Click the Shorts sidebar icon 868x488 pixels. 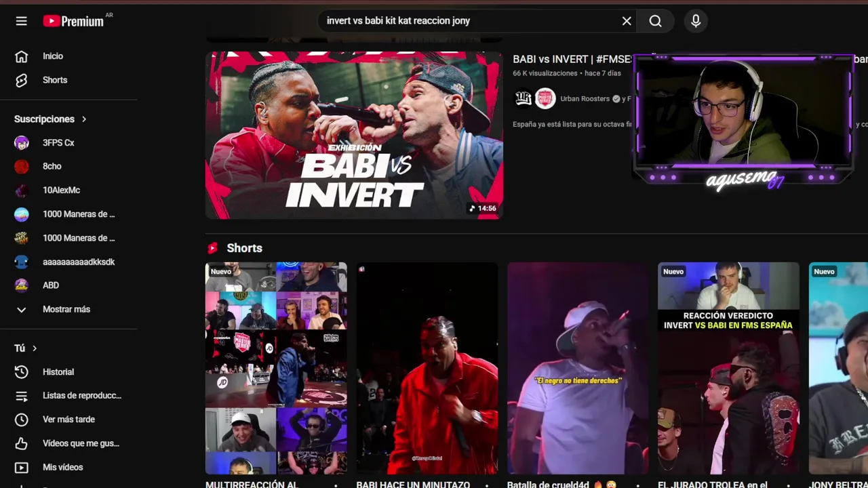point(22,80)
